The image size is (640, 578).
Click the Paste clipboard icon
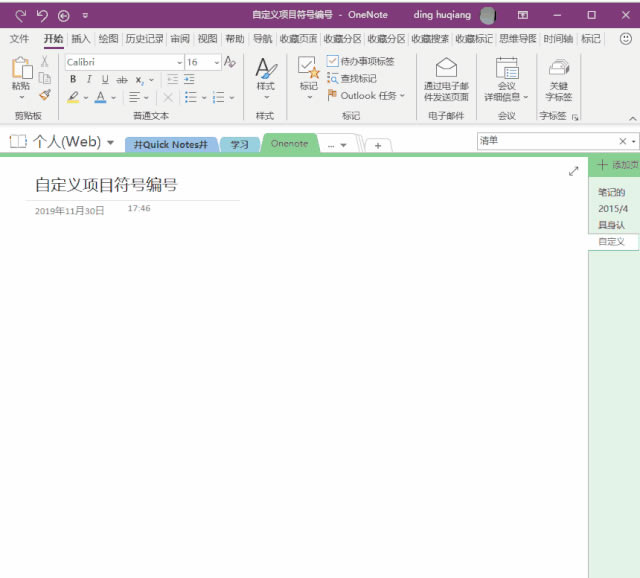[x=22, y=68]
